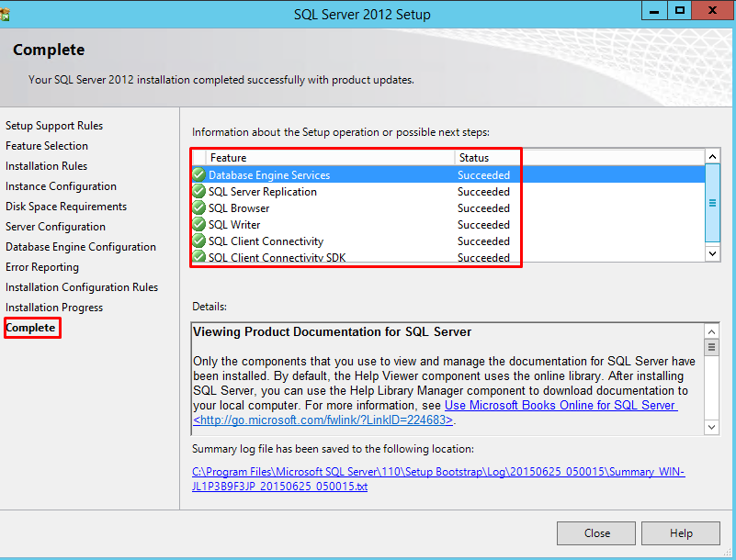The height and width of the screenshot is (560, 736).
Task: Click Succeeded status for SQL Server Replication
Action: tap(483, 192)
